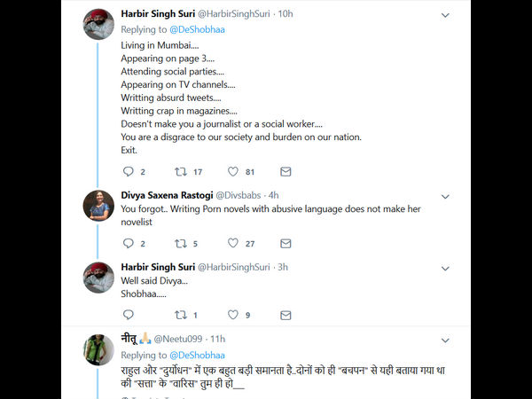Viewport: 532px width, 399px height.
Task: Retweet Harbir's "Living in Mumbai" tweet
Action: pos(181,171)
